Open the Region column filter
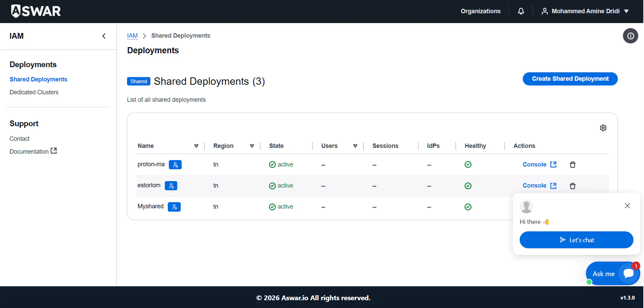The height and width of the screenshot is (308, 644). [252, 146]
